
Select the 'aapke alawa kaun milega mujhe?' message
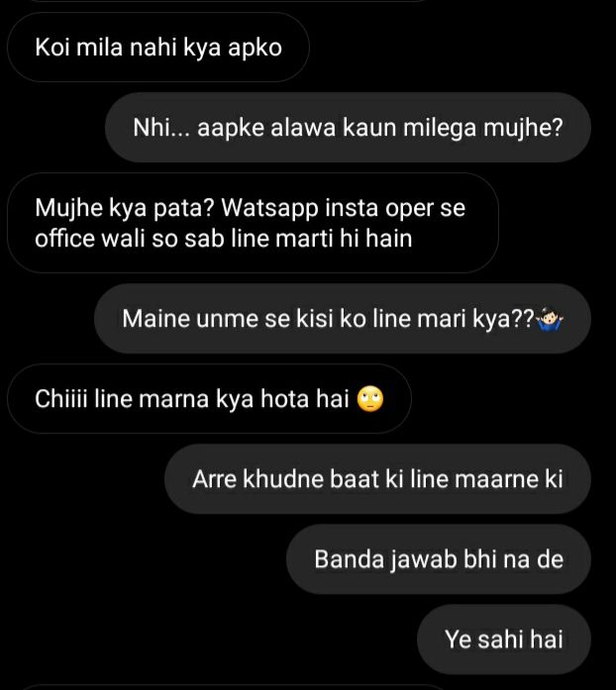[348, 128]
